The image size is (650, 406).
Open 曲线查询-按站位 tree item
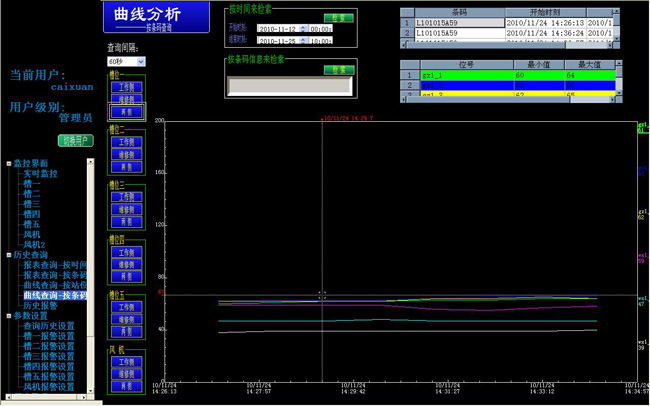[x=55, y=285]
